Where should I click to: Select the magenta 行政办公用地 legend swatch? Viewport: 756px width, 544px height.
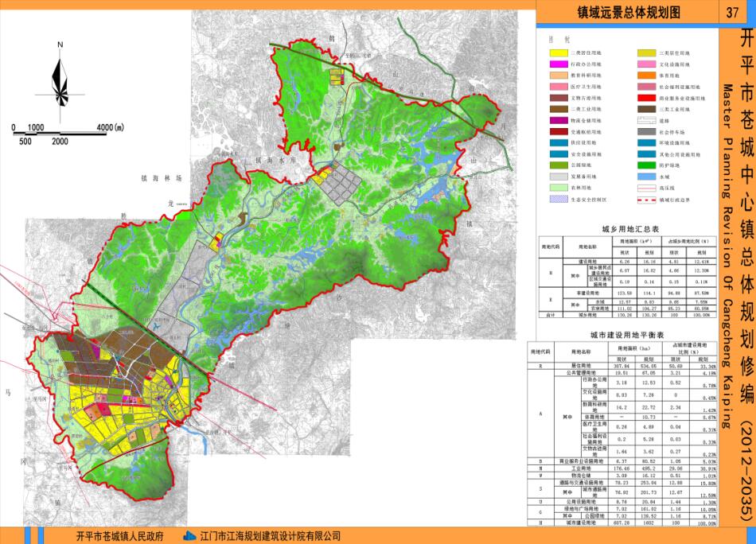tap(559, 63)
